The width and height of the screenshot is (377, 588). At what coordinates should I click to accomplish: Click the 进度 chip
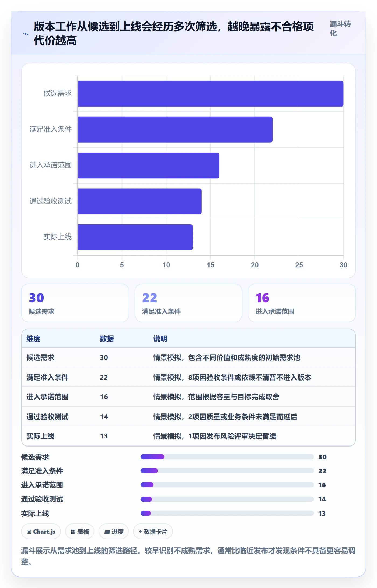pos(114,532)
